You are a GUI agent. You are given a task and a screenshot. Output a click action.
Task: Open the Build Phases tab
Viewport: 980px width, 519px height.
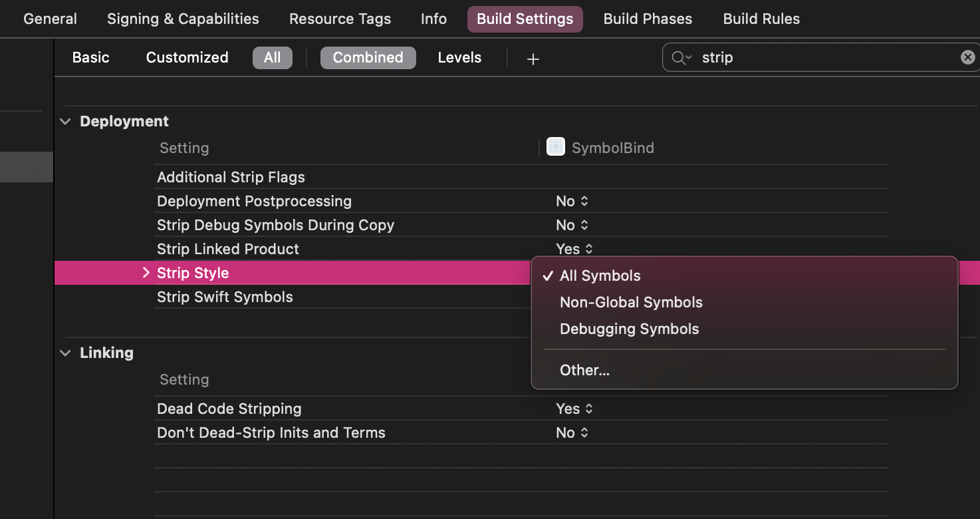648,19
